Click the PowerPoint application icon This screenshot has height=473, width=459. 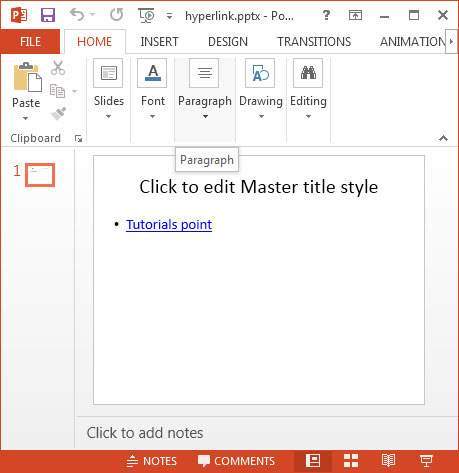(x=19, y=15)
